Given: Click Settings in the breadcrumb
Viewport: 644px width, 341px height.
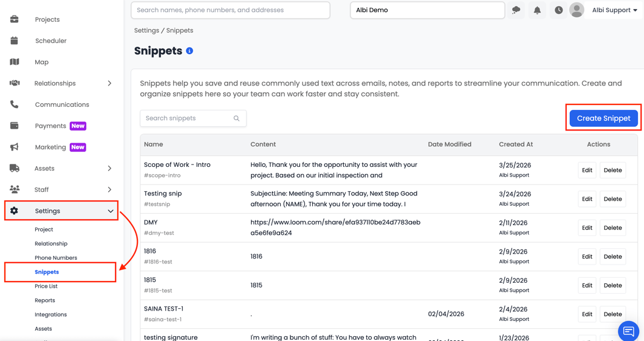Looking at the screenshot, I should coord(146,30).
